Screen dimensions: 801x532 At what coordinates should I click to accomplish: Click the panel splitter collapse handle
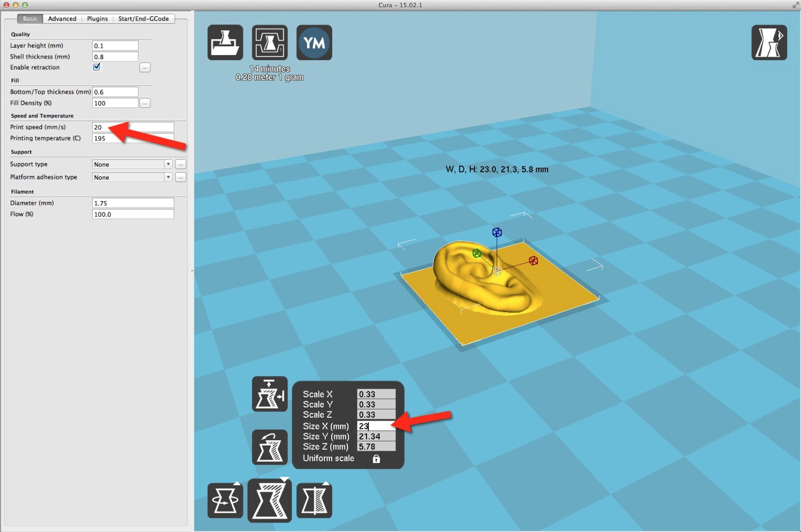tap(192, 270)
